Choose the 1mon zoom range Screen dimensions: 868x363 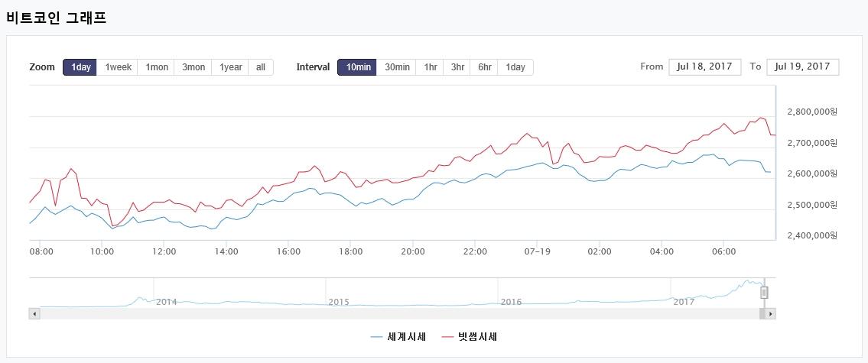click(x=156, y=67)
